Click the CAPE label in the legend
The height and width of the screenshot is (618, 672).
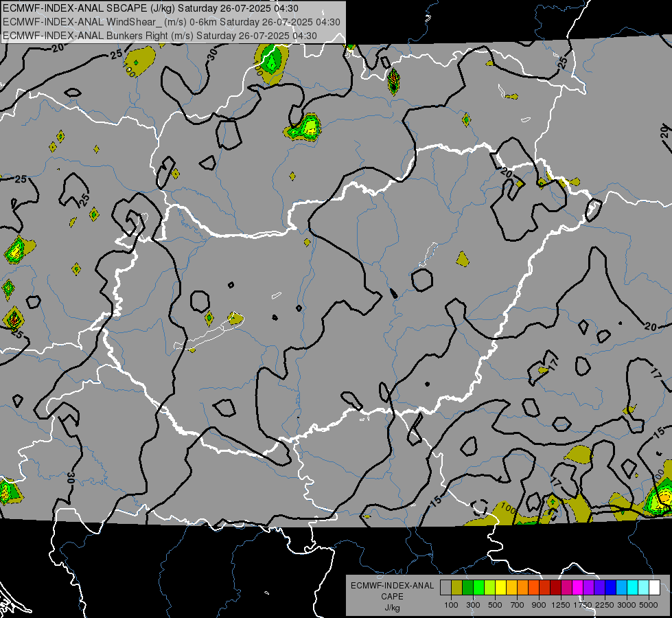tap(392, 597)
